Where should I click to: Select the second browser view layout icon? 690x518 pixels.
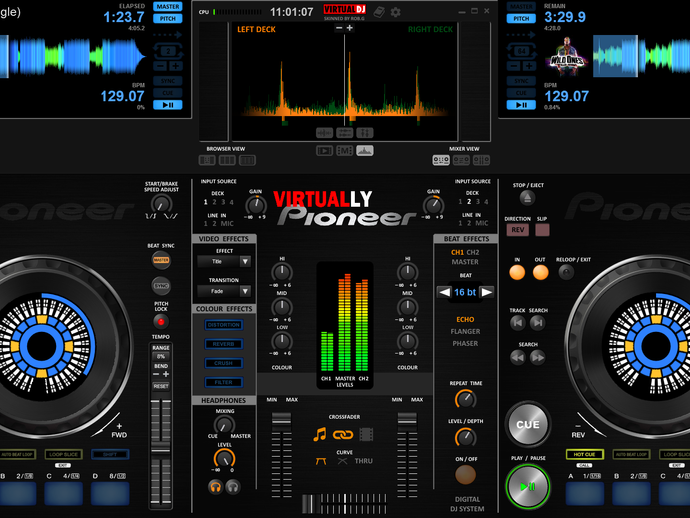(x=227, y=160)
